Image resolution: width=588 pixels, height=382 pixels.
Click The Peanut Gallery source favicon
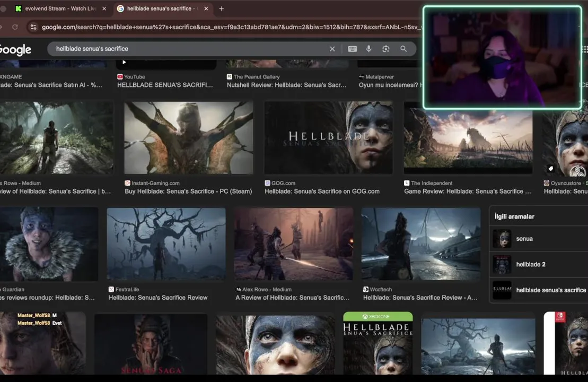[230, 76]
